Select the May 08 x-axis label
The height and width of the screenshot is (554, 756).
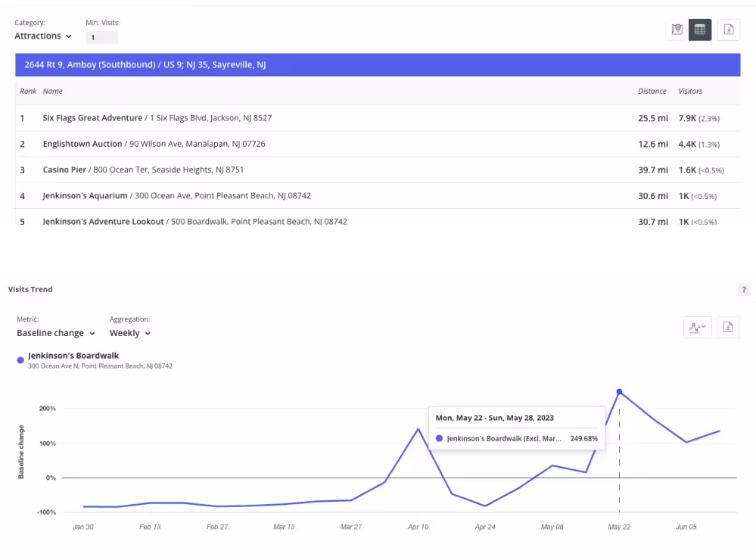click(x=552, y=527)
